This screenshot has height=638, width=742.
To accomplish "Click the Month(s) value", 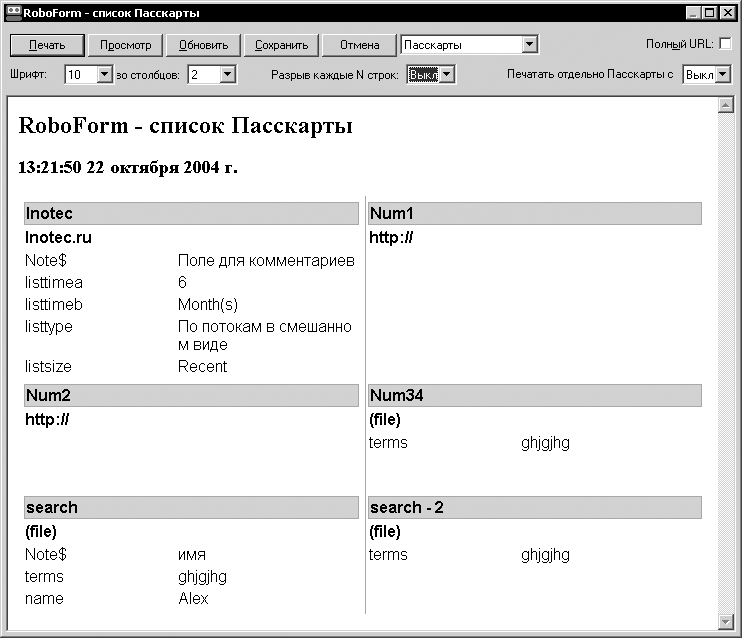I will click(208, 305).
